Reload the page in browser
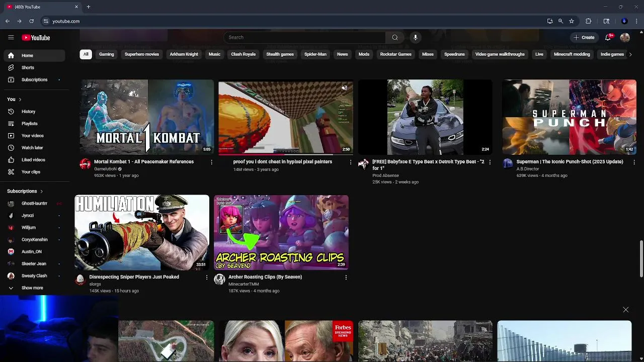 point(31,21)
